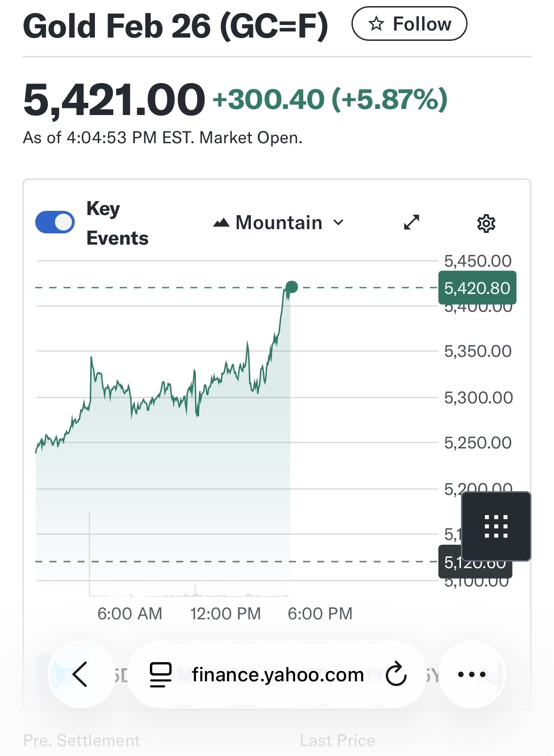Tap the finance.yahoo.com address text

pos(278,675)
